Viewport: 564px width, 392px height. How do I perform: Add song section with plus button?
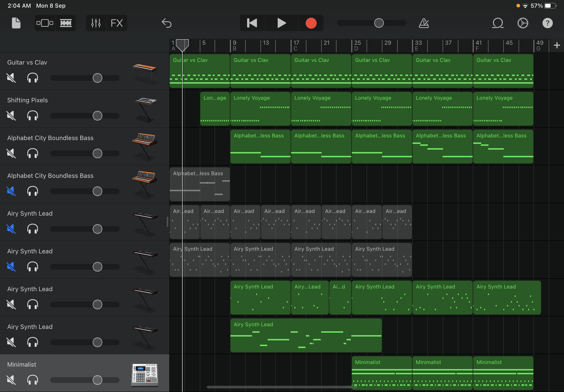[x=557, y=45]
